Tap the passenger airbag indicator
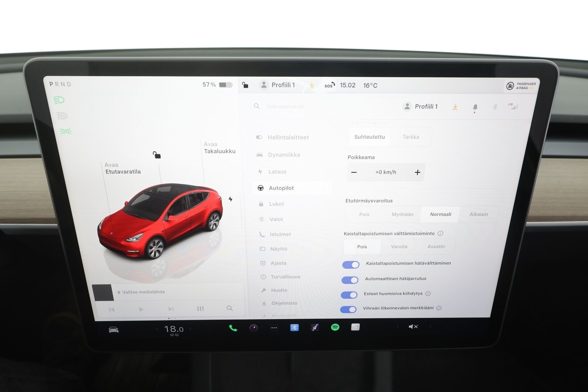Screen dimensions: 588x392 pyautogui.click(x=521, y=86)
